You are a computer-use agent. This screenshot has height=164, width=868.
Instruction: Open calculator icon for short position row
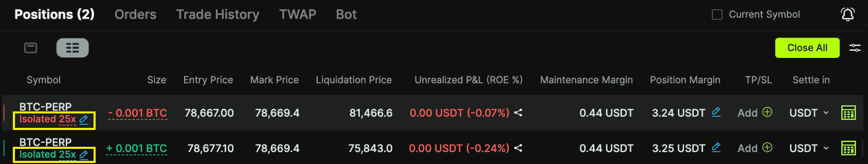coord(849,113)
